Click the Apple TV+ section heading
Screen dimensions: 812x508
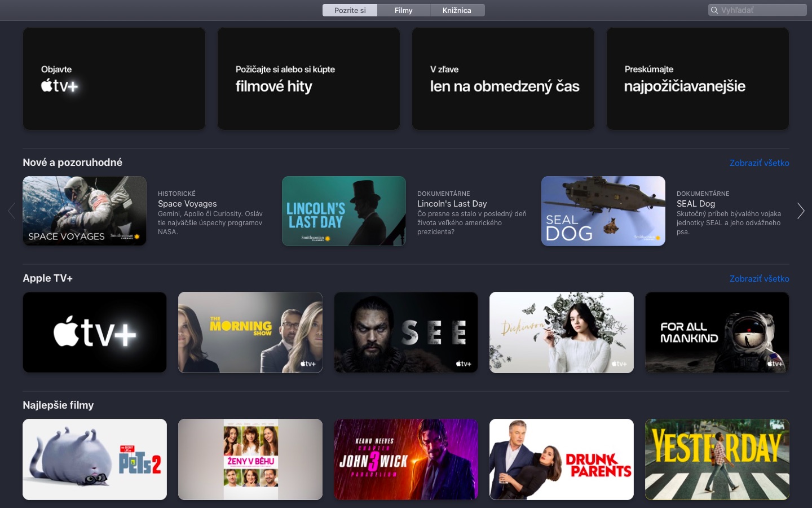point(47,278)
